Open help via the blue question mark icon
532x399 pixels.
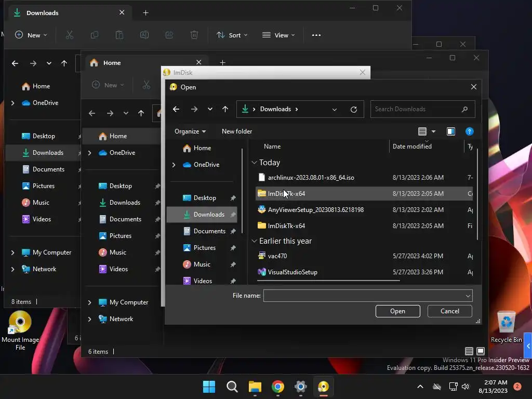470,131
